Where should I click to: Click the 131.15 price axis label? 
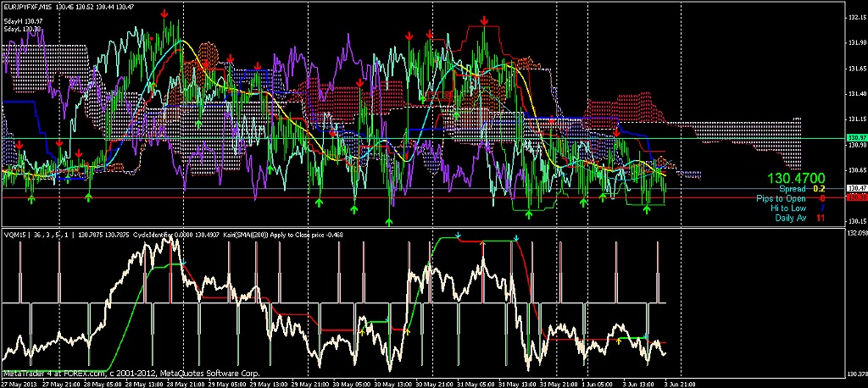(856, 119)
